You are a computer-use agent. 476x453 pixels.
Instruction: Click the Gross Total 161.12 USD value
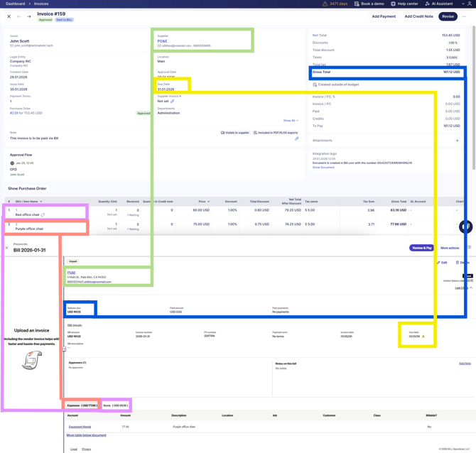pos(451,72)
